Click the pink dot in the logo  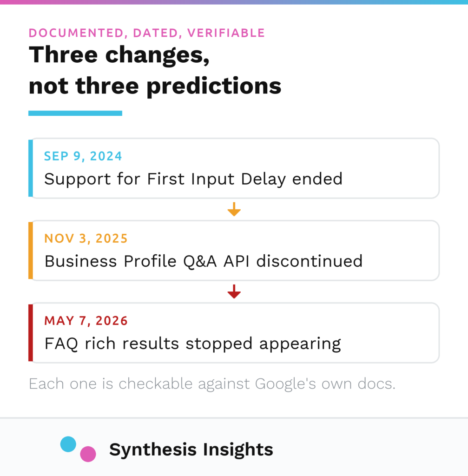click(x=88, y=454)
